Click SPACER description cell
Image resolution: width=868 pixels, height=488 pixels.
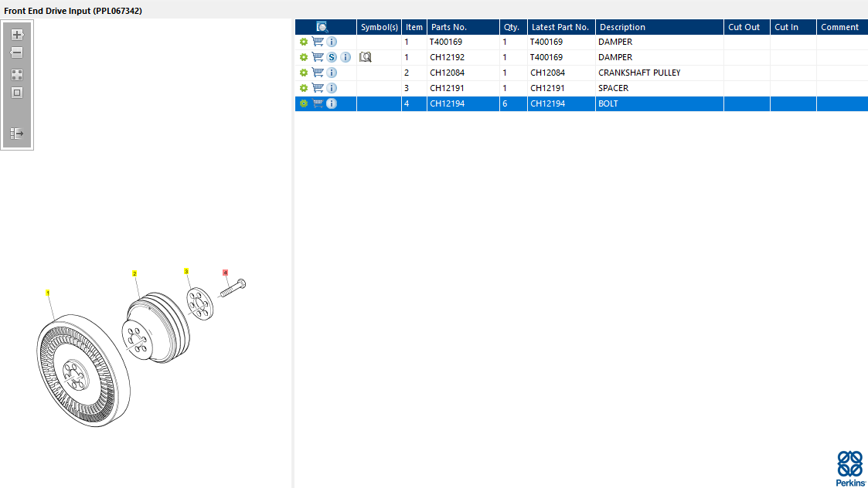coord(614,88)
